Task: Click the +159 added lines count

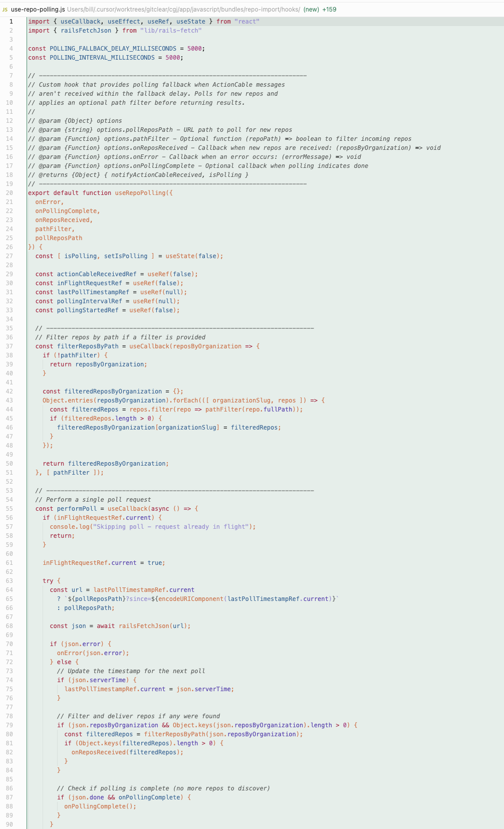Action: pos(329,10)
